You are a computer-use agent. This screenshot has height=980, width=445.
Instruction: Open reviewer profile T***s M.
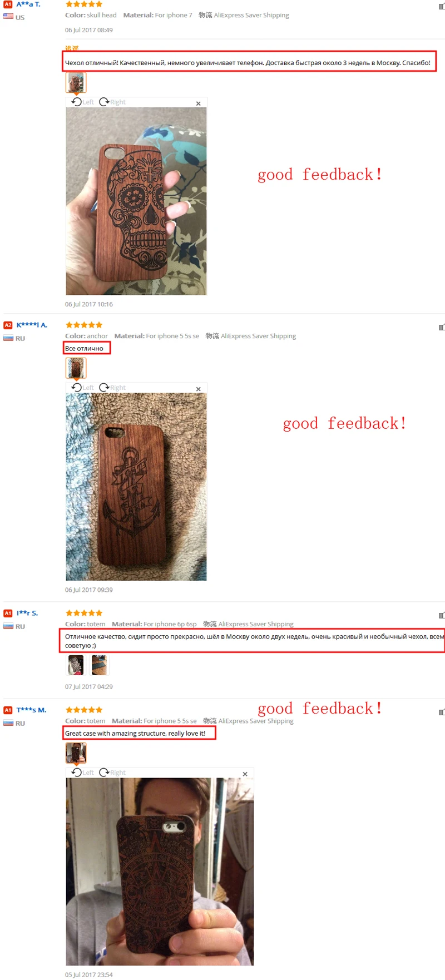pos(31,710)
